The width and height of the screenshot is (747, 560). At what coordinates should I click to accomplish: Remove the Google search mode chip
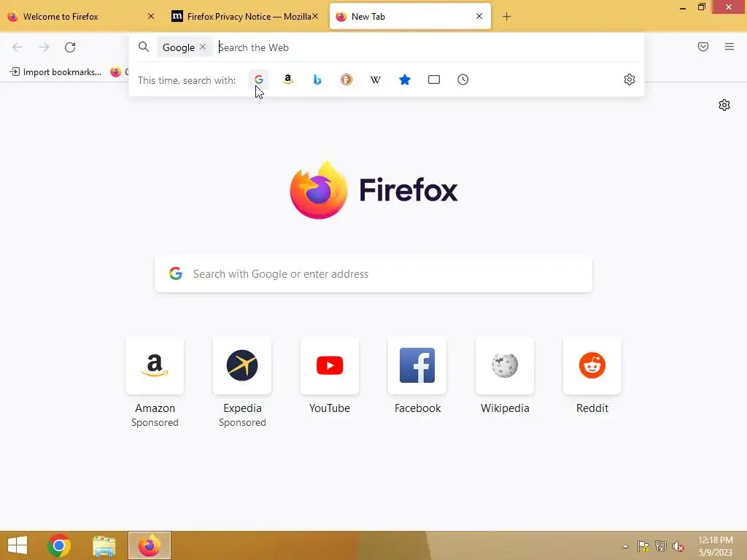coord(203,47)
